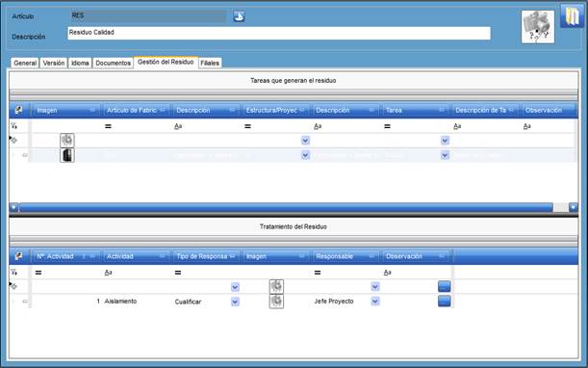Open equals filter operator under Nº Actividad

38,273
